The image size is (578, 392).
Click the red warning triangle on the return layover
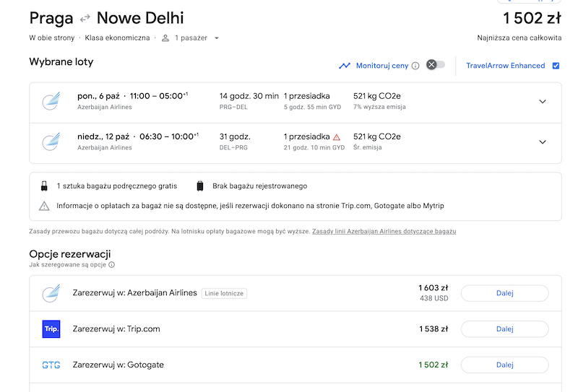(x=337, y=137)
